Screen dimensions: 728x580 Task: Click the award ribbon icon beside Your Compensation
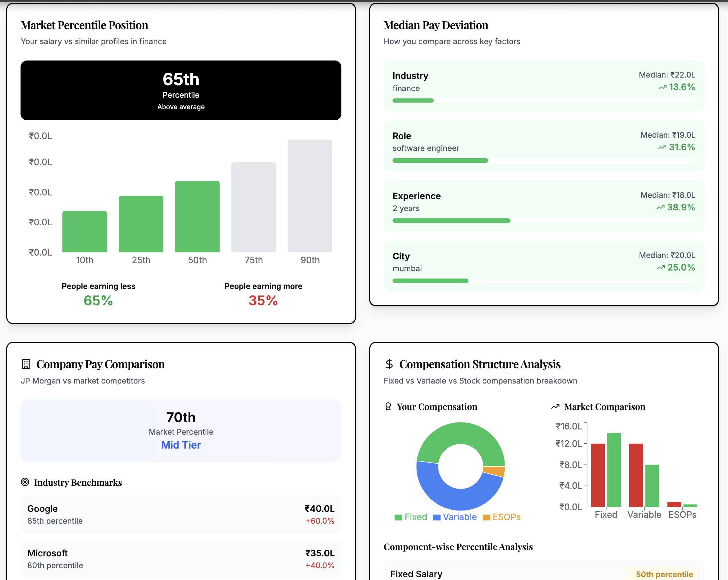coord(388,406)
